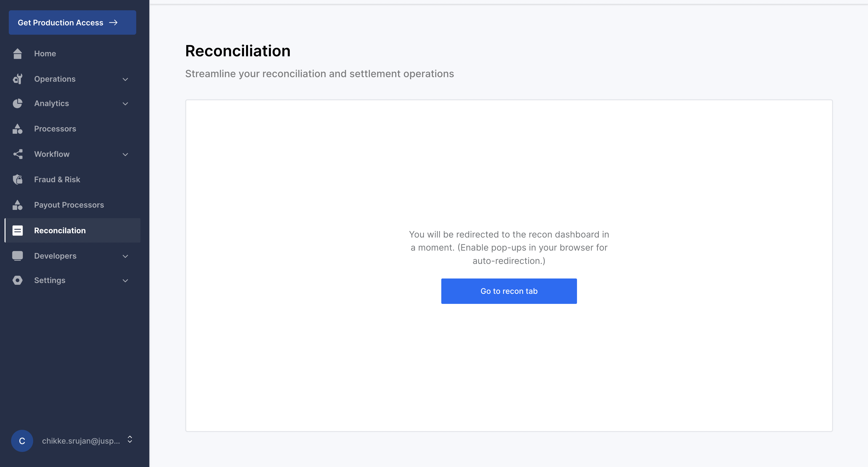The height and width of the screenshot is (467, 868).
Task: Click the Developers monitor icon
Action: [x=18, y=256]
